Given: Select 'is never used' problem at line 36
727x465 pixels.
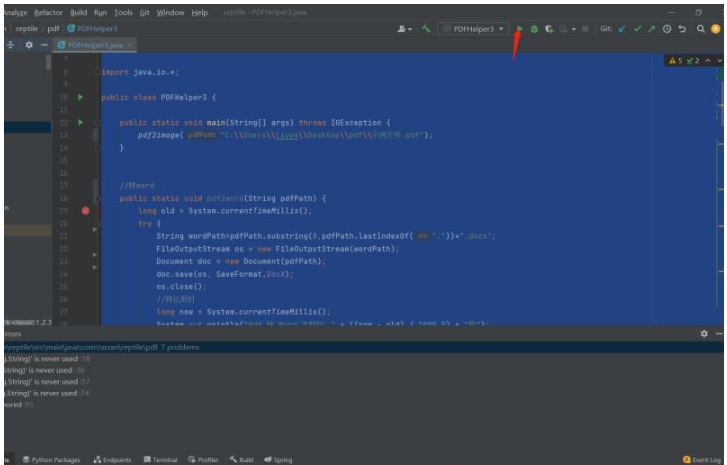Looking at the screenshot, I should point(364,370).
